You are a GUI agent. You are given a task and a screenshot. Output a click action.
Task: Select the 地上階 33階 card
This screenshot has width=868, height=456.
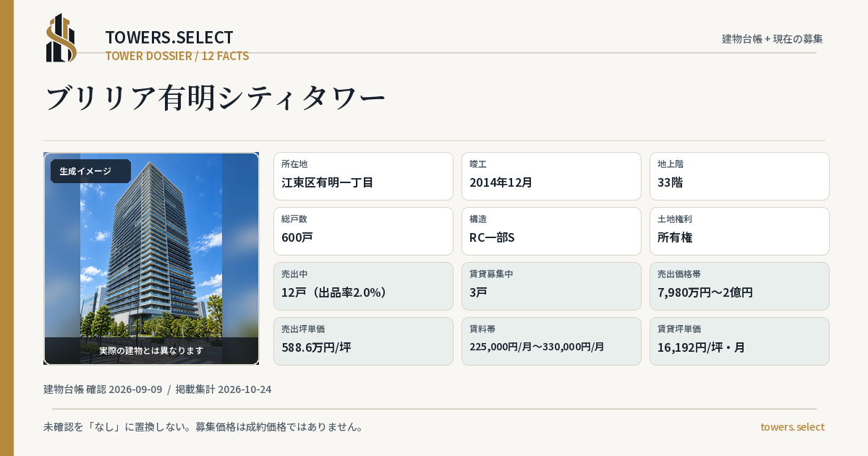739,176
